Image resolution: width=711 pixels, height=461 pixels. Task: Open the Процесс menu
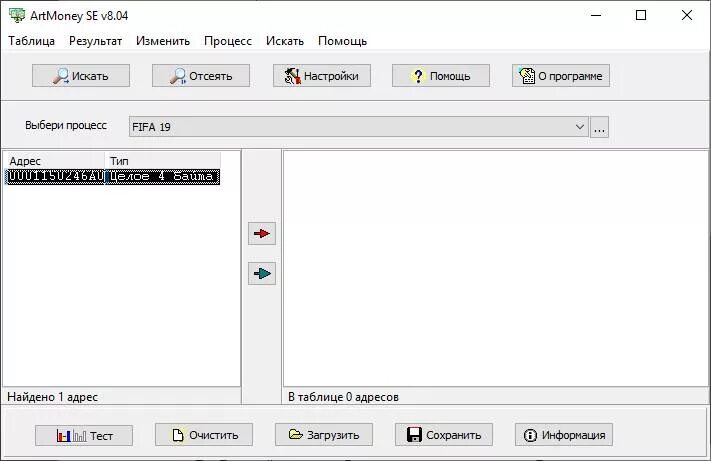228,41
